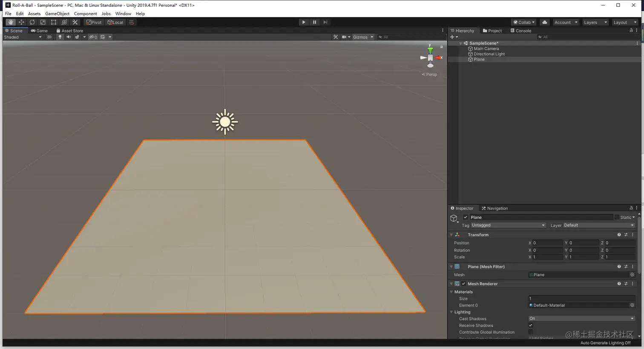This screenshot has width=644, height=349.
Task: Open the GameObject menu
Action: tap(57, 14)
